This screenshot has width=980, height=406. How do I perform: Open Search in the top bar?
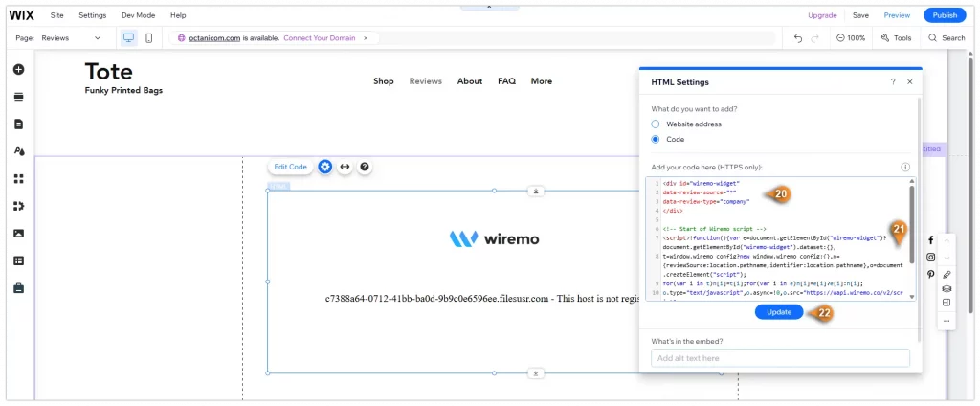click(x=947, y=38)
